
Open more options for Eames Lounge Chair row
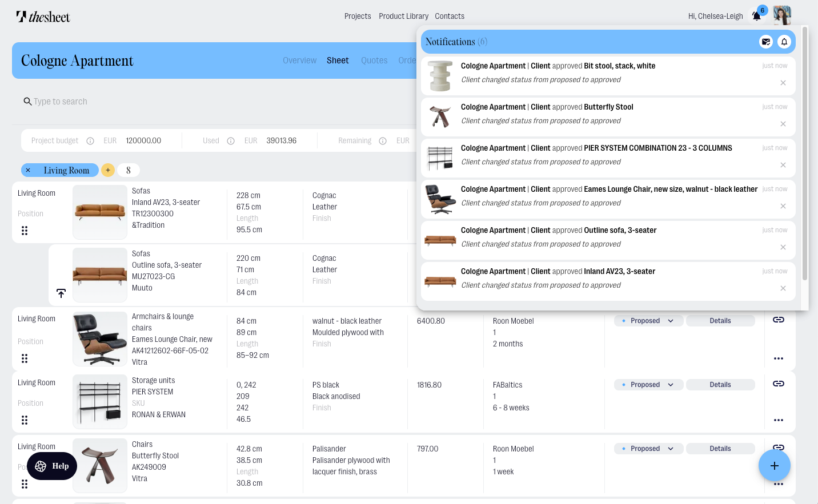[779, 358]
